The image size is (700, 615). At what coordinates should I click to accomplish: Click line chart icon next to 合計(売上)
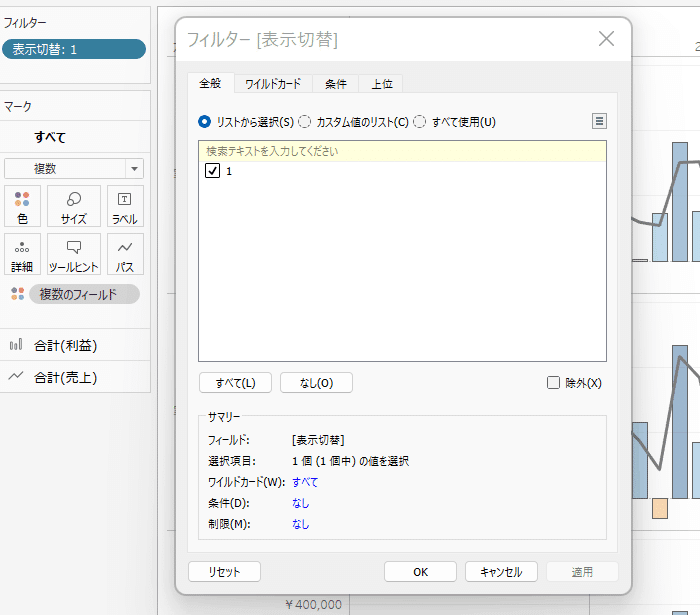tap(16, 376)
